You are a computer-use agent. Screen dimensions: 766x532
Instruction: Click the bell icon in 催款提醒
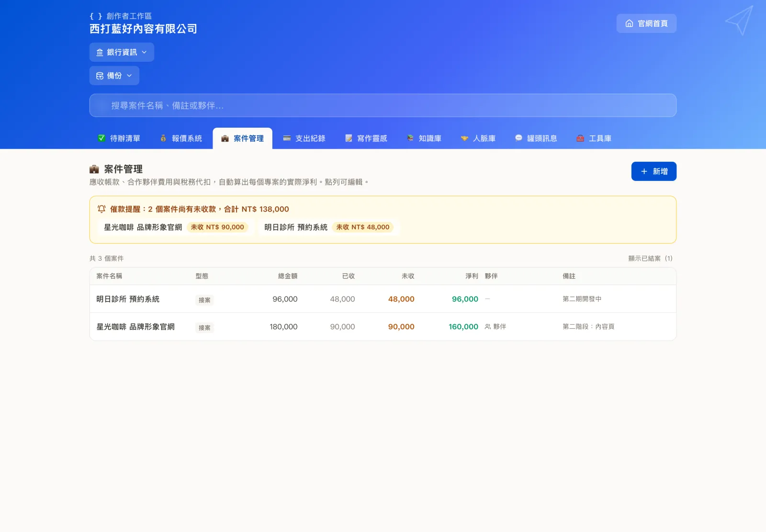[101, 209]
